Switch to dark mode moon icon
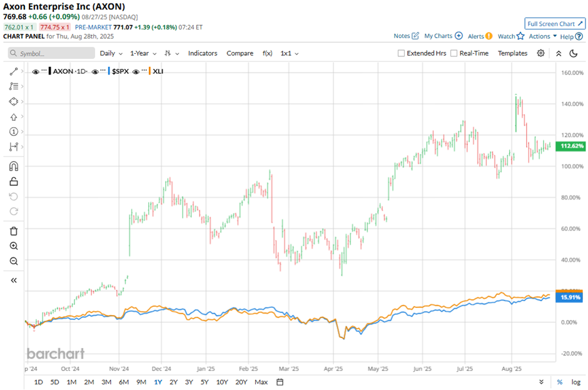The height and width of the screenshot is (390, 588). click(x=574, y=53)
